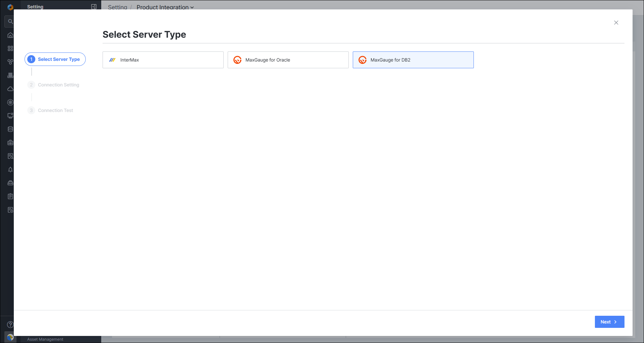Open the dashboard grid icon

point(10,48)
